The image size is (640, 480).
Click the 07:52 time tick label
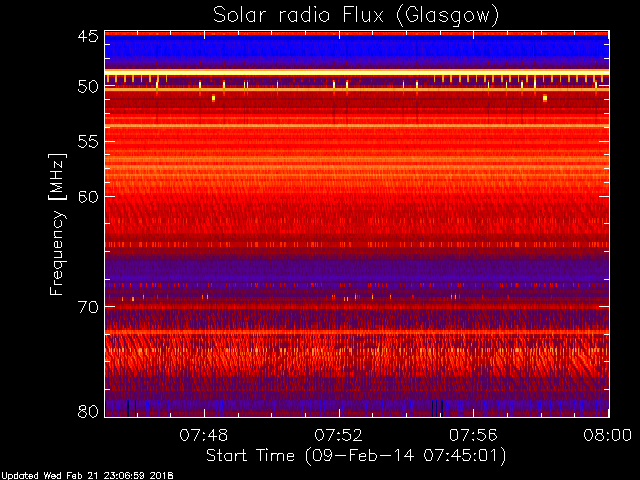pos(338,435)
